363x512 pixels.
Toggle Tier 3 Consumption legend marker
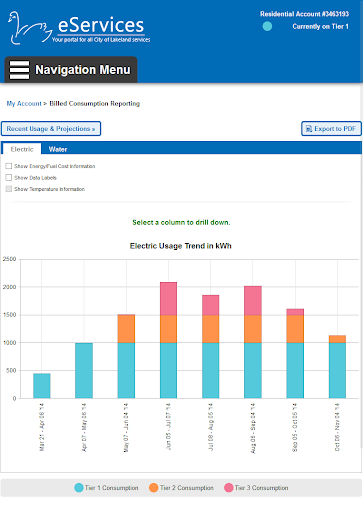229,488
